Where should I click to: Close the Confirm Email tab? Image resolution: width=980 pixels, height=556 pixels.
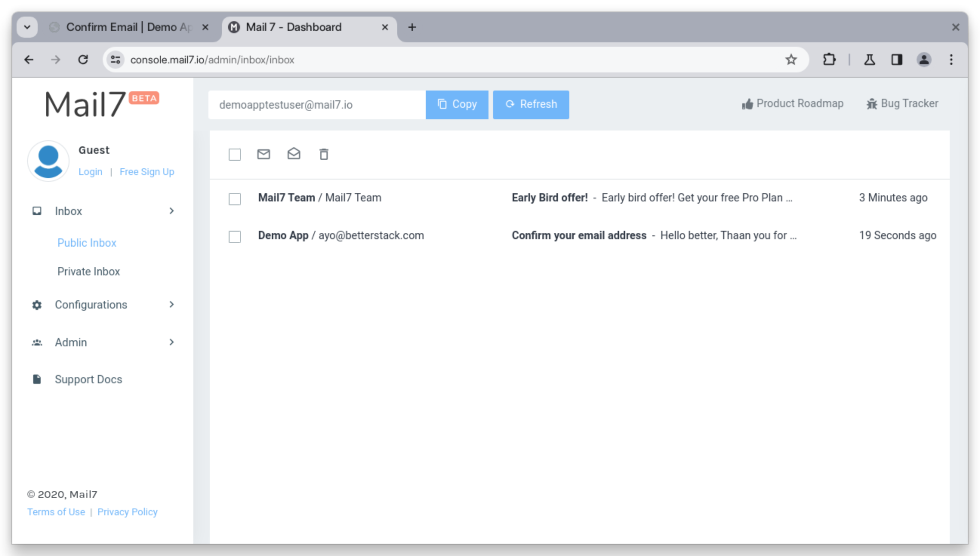[x=205, y=27]
